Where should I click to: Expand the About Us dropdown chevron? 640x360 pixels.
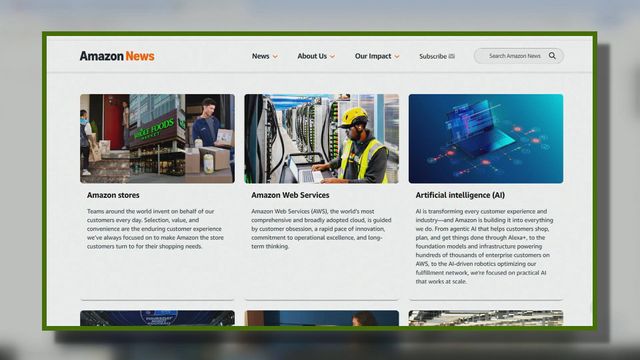(x=332, y=56)
